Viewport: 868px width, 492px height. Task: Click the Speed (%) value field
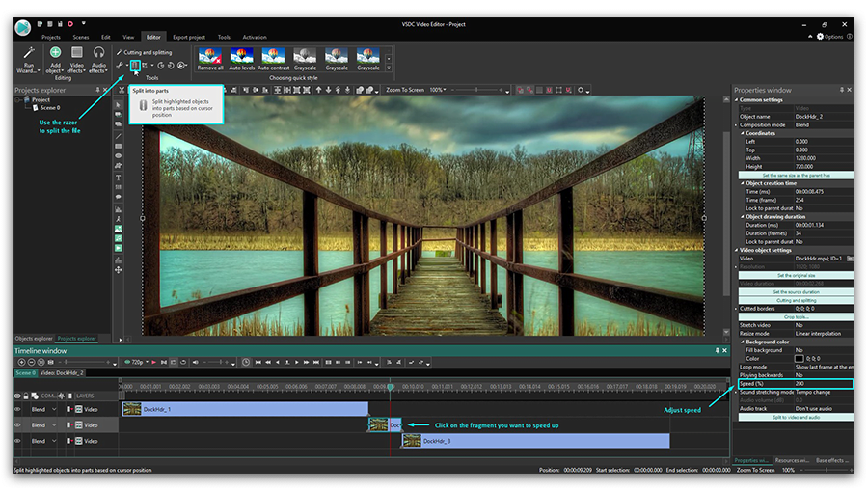click(x=824, y=384)
